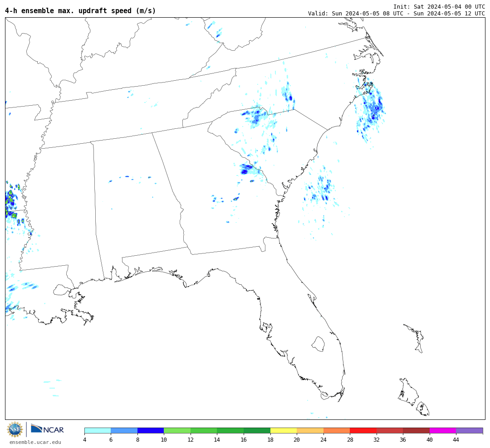Select the dark blue 8–10 color swatch
Viewport: 490px width, 448px height.
pyautogui.click(x=151, y=431)
